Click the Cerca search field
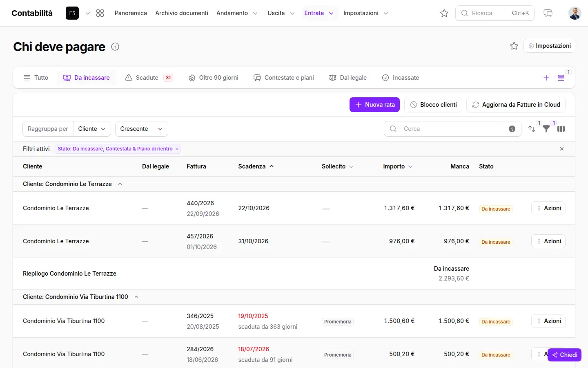This screenshot has width=588, height=368. point(443,129)
